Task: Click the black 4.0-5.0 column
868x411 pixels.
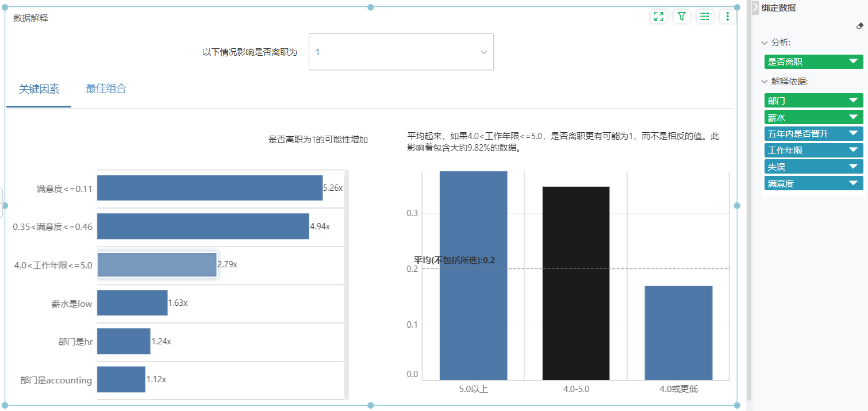Action: [x=576, y=283]
